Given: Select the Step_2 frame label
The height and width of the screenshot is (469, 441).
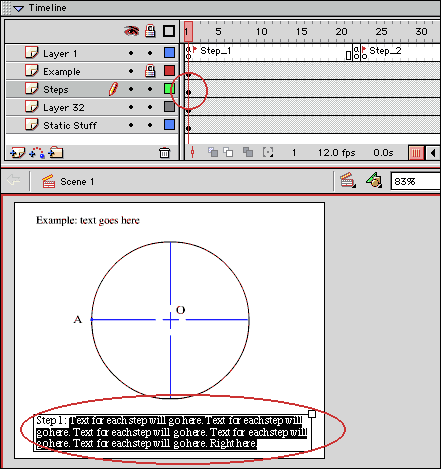Looking at the screenshot, I should click(x=385, y=51).
